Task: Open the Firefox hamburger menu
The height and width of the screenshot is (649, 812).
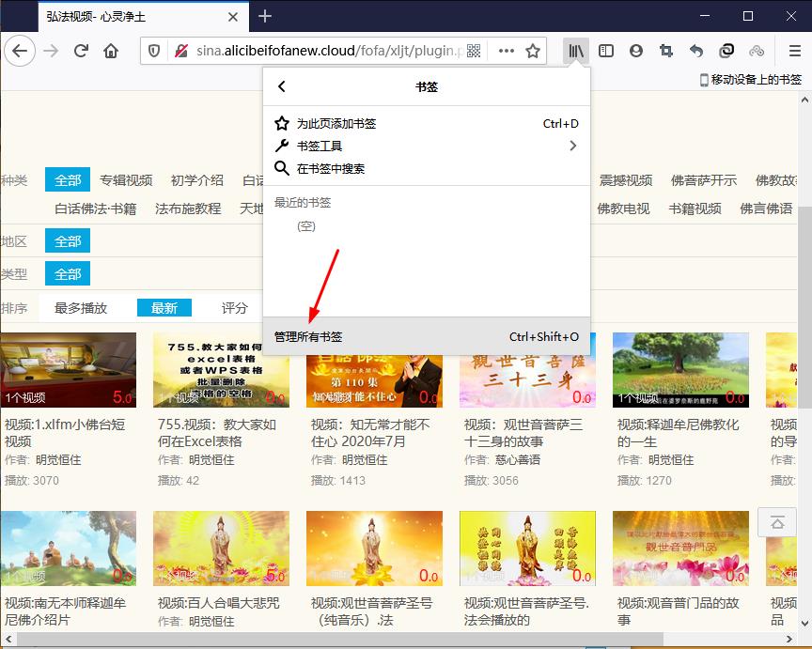Action: tap(795, 51)
